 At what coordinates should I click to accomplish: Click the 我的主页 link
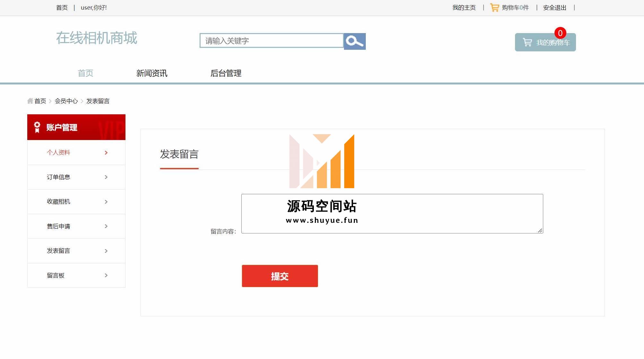tap(464, 7)
